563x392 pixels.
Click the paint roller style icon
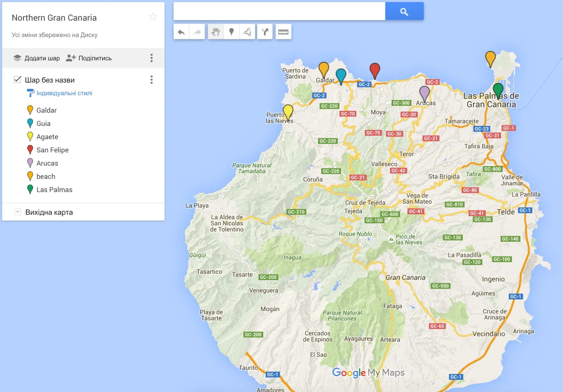[30, 93]
